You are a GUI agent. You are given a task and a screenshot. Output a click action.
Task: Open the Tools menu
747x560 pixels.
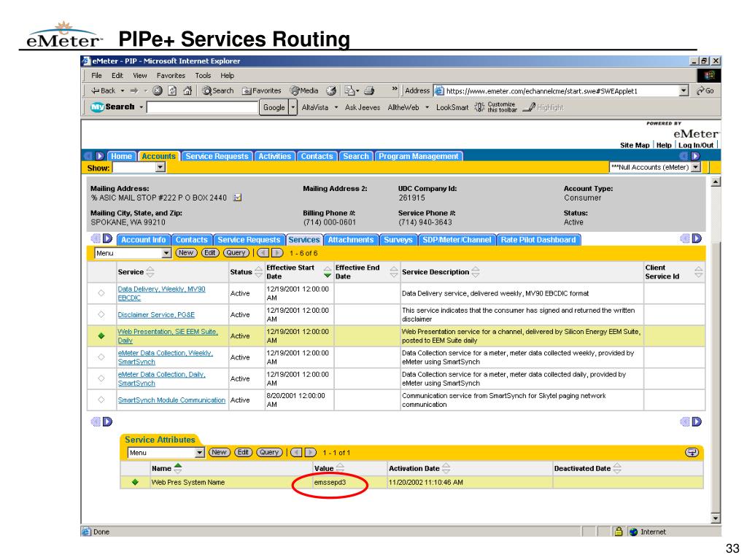coord(203,75)
